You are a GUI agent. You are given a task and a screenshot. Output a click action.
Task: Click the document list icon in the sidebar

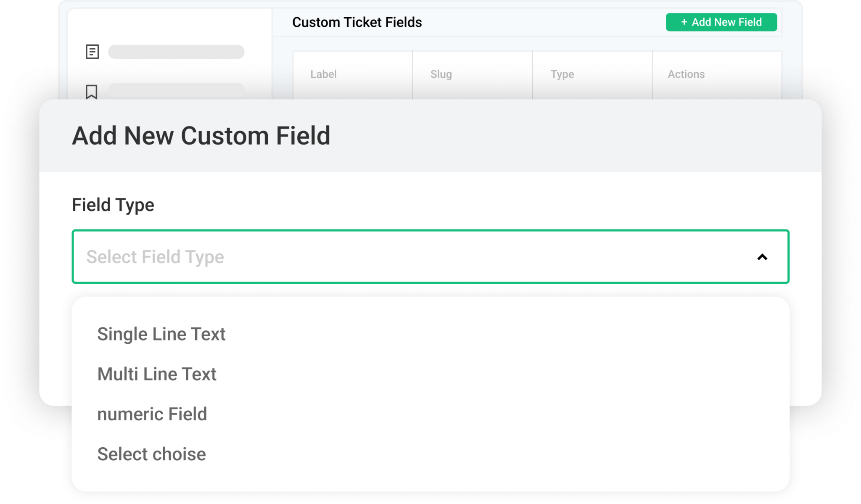[92, 52]
